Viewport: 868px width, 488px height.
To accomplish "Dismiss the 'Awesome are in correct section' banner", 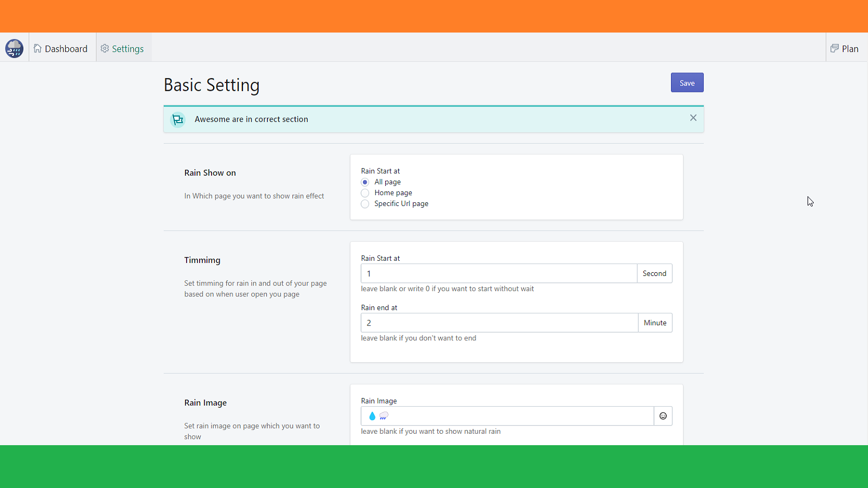I will 693,118.
